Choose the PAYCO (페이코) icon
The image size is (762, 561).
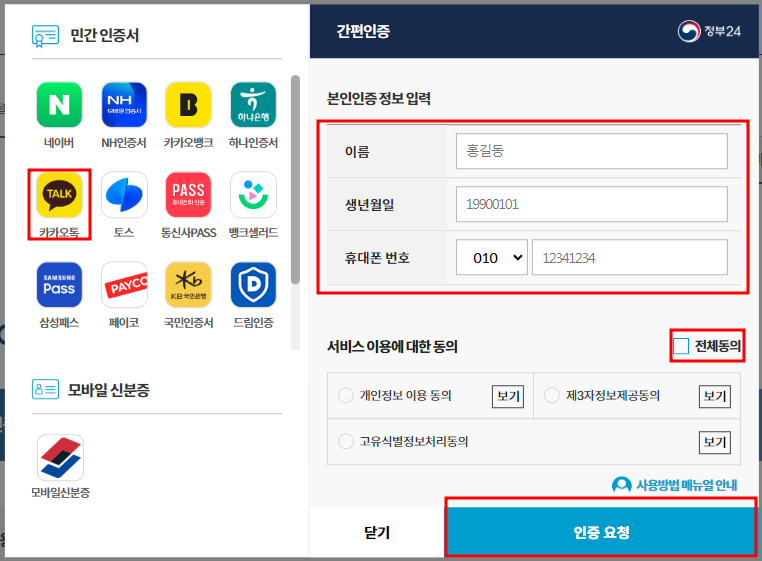124,285
